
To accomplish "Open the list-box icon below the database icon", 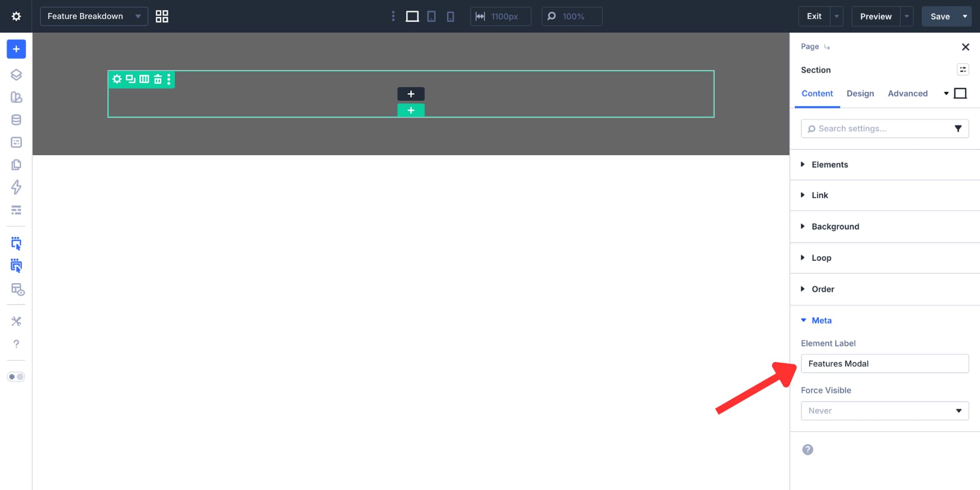I will click(x=16, y=142).
